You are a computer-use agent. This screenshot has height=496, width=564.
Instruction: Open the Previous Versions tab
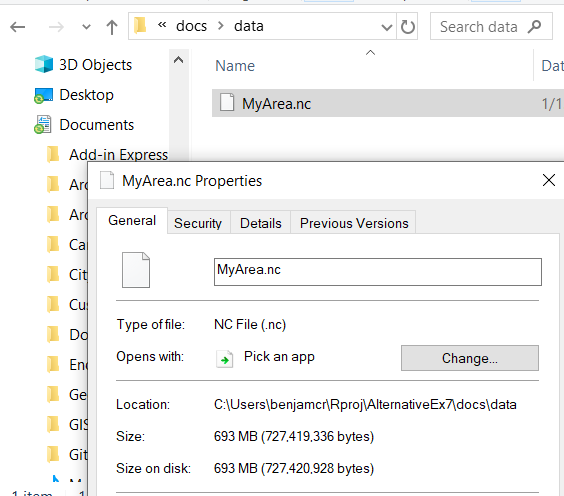coord(354,223)
